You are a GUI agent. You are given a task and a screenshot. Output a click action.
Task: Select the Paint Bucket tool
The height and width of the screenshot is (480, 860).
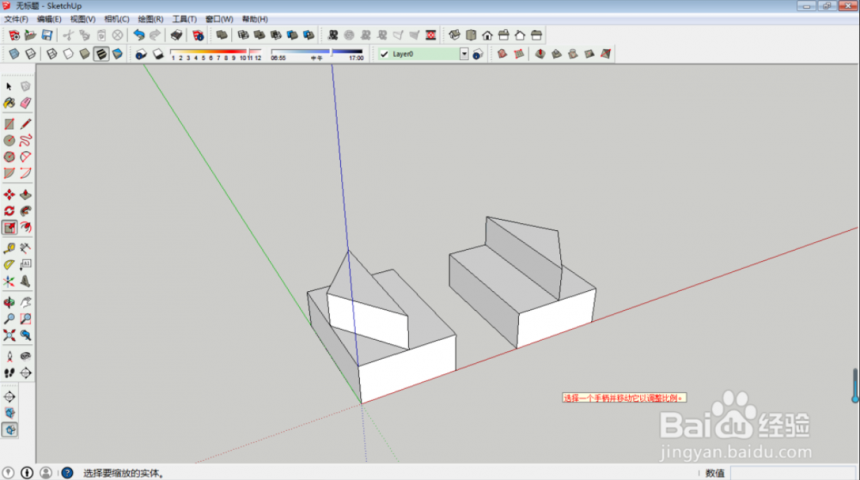point(9,103)
